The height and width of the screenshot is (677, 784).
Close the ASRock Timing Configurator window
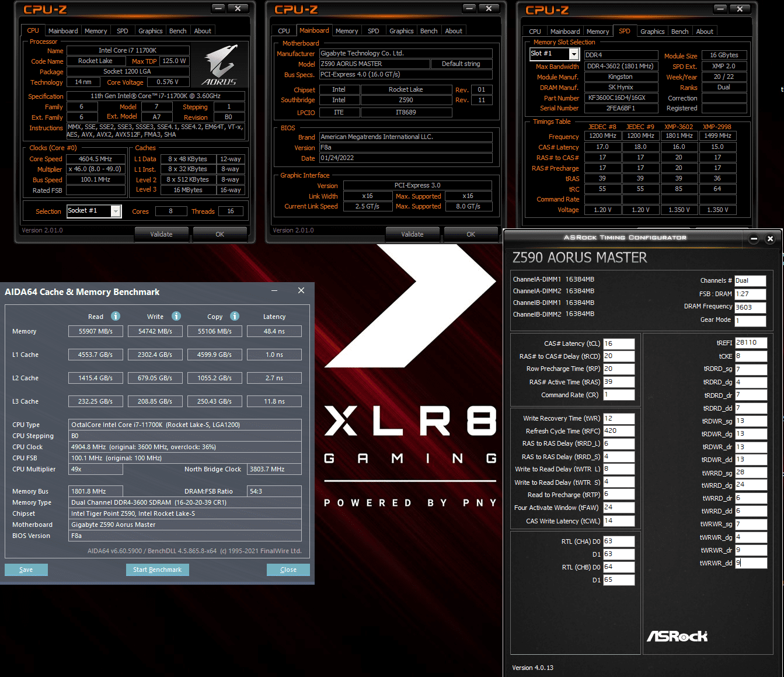(x=770, y=238)
